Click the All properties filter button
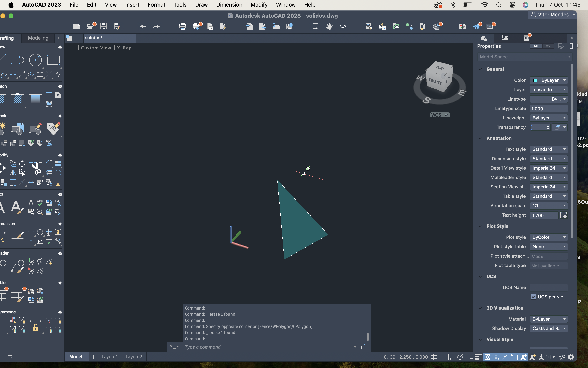This screenshot has width=588, height=368. click(x=536, y=46)
